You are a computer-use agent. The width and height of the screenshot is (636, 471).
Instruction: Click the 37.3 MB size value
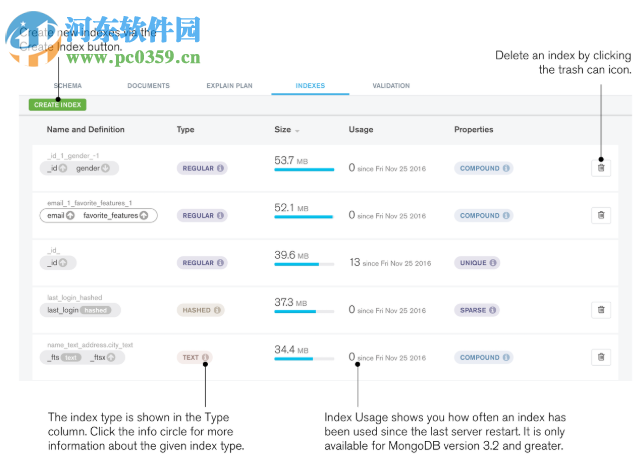[290, 302]
